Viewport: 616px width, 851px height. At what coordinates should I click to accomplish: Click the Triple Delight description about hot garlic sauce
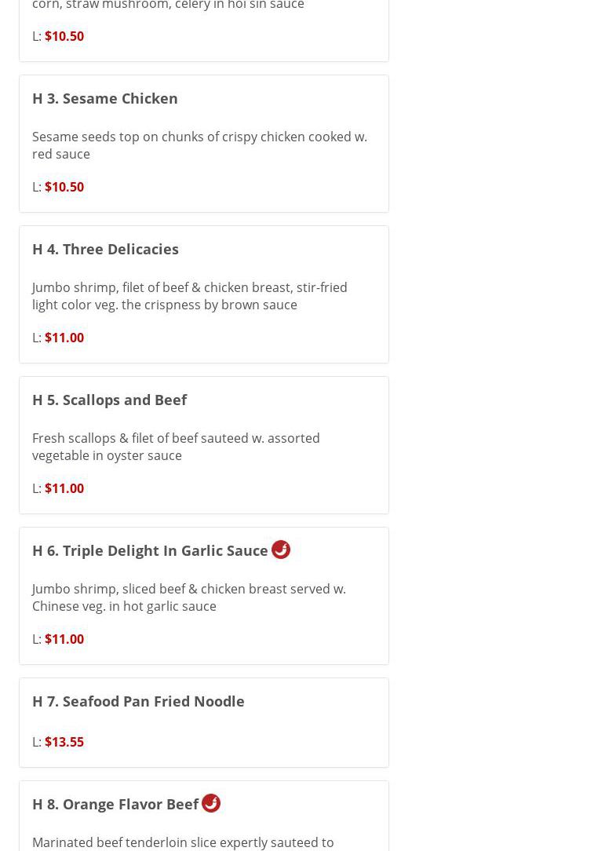tap(188, 597)
